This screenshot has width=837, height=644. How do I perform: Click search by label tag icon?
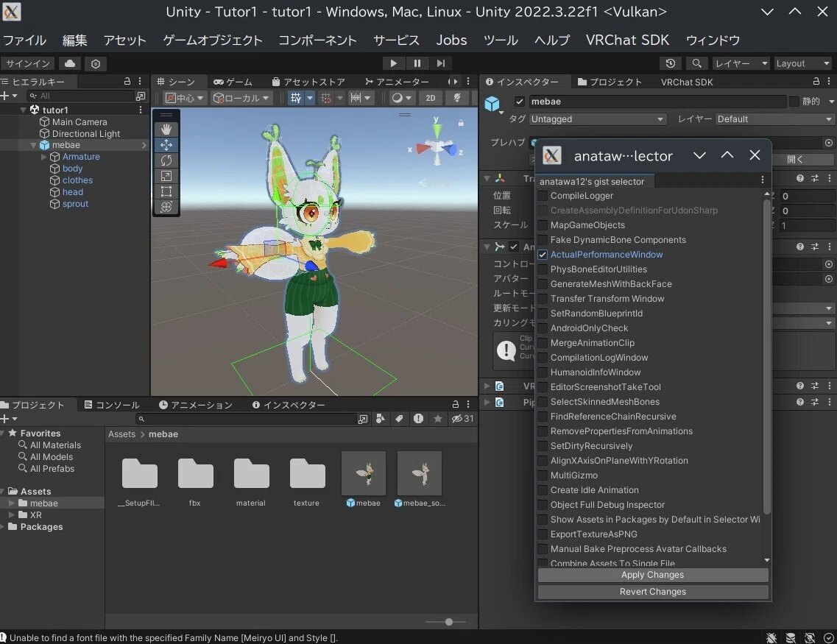click(399, 419)
